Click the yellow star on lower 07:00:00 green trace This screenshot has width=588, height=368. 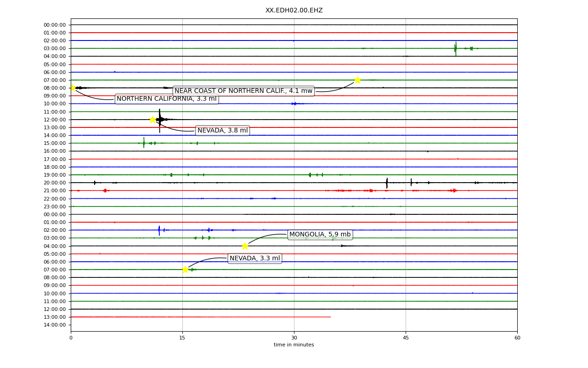tap(185, 270)
